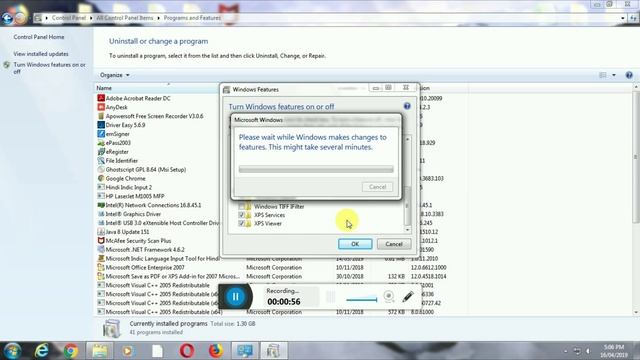Open Windows Media Player from taskbar
Screen dimensions: 640x360
pos(128,351)
